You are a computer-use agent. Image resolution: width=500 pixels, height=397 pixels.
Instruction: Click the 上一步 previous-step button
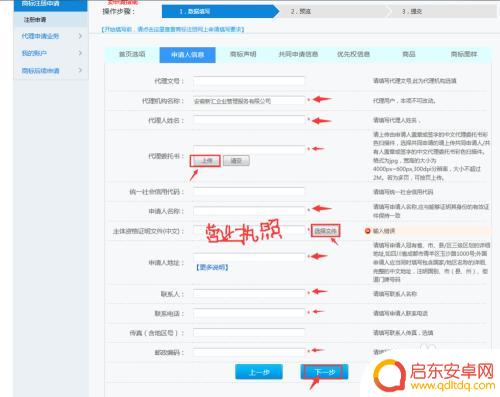pos(259,372)
